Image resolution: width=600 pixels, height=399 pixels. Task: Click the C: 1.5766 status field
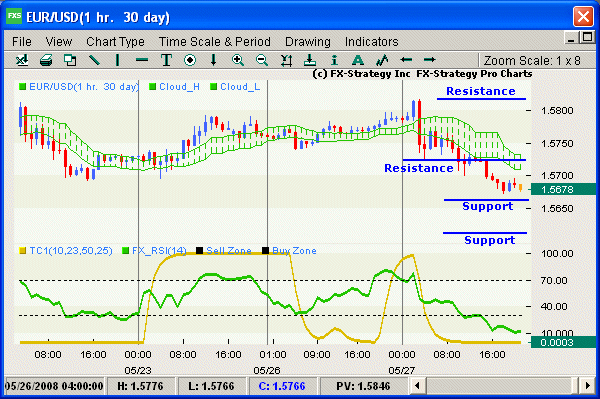(282, 386)
